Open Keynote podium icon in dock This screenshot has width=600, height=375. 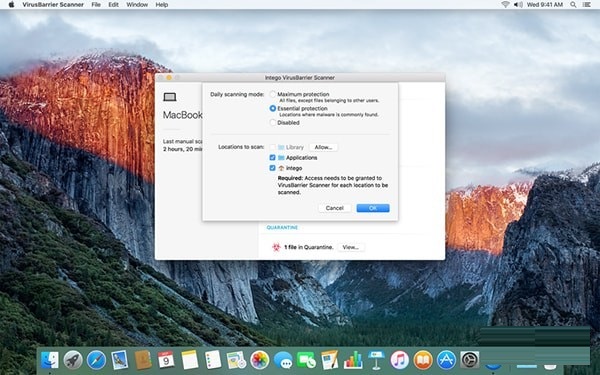click(x=377, y=360)
